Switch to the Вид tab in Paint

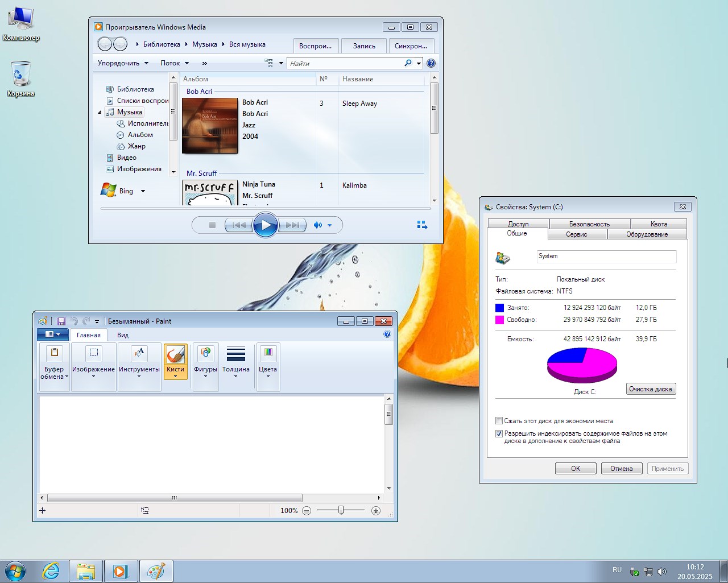123,335
